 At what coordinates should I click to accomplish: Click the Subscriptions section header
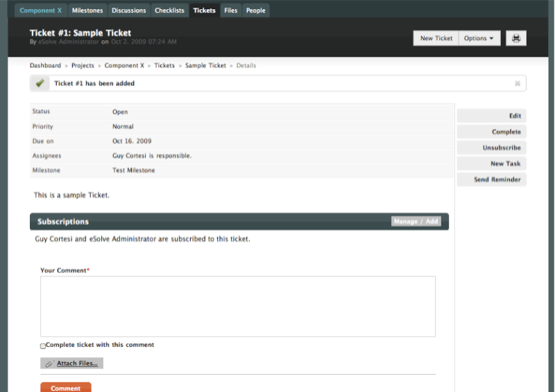tap(239, 221)
